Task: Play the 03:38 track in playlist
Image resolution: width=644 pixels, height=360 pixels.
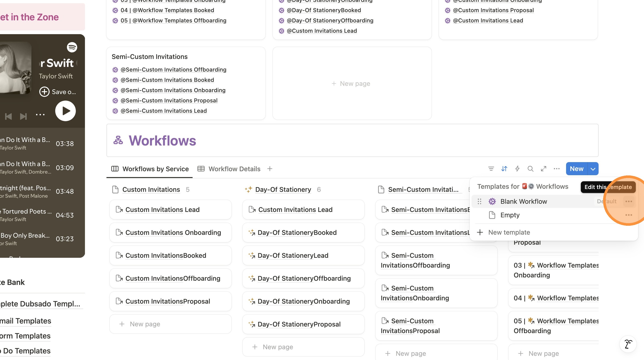Action: (x=37, y=143)
